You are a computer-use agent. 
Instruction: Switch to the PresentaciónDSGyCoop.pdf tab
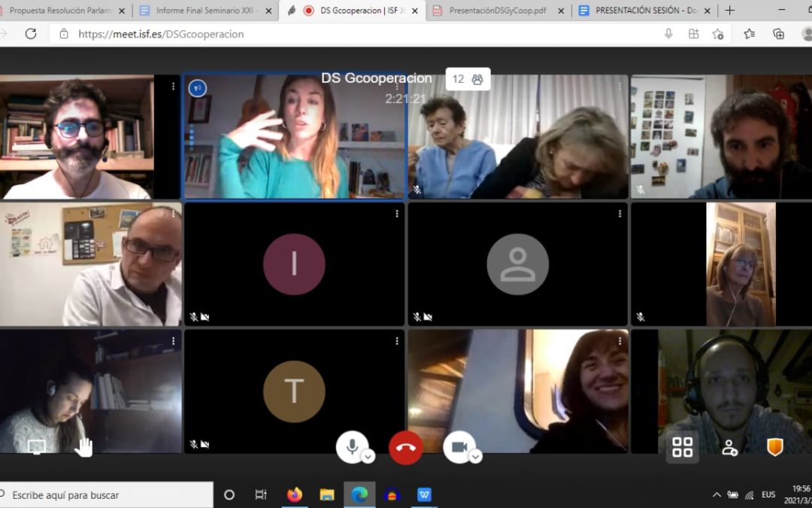(496, 11)
